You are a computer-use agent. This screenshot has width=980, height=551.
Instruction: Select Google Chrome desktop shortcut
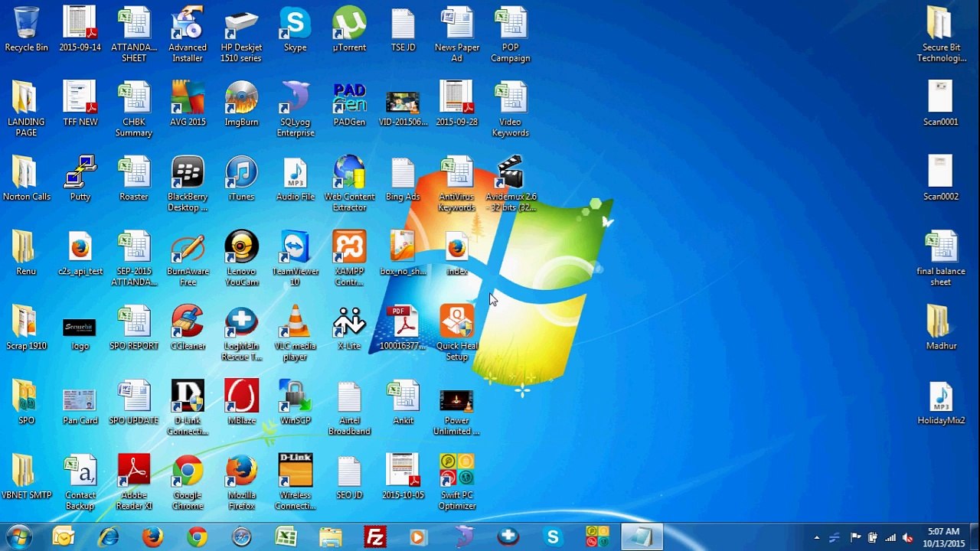(188, 482)
